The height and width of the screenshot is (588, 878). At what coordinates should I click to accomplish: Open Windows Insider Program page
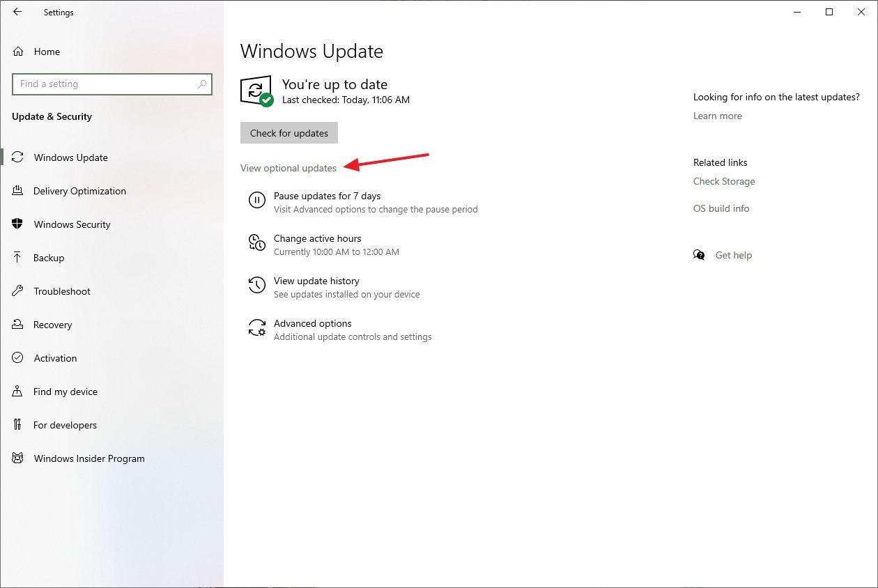click(89, 458)
